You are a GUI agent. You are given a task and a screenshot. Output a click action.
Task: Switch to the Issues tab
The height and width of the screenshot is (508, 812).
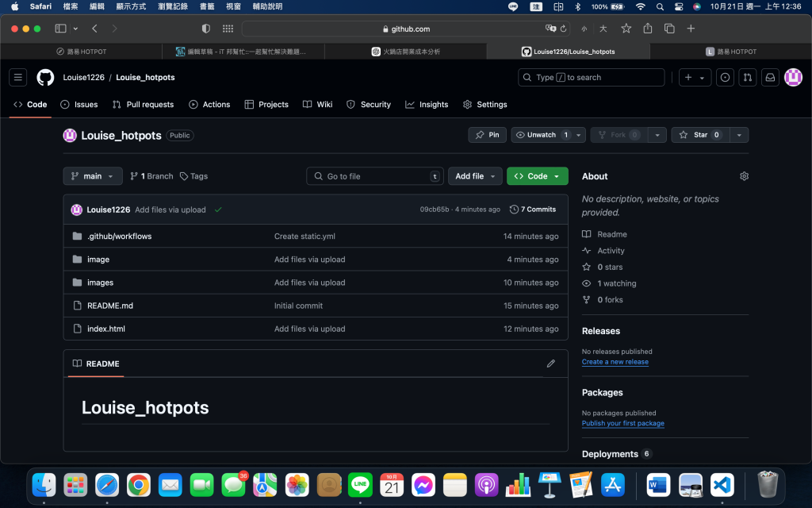(79, 104)
